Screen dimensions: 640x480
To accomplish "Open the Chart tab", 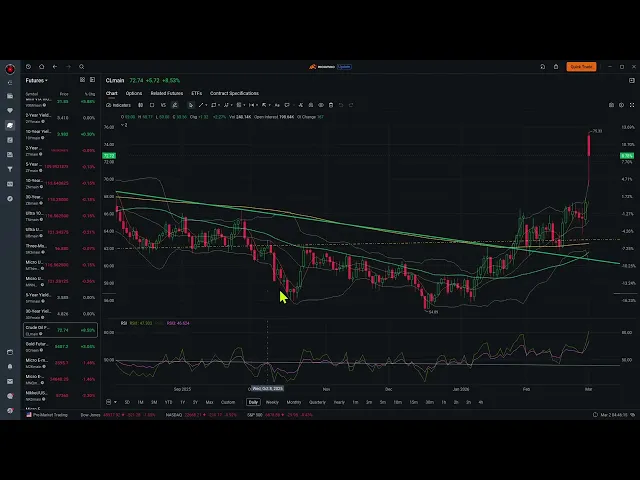I will 111,93.
